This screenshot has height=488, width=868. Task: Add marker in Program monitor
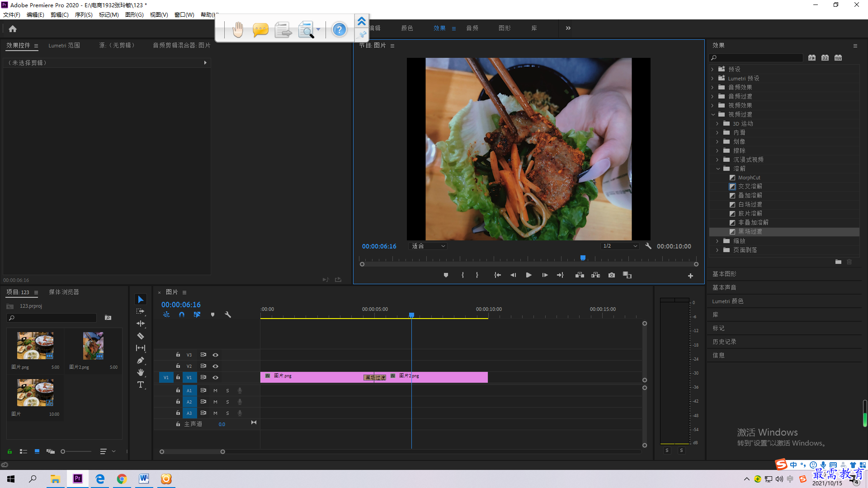(x=446, y=275)
